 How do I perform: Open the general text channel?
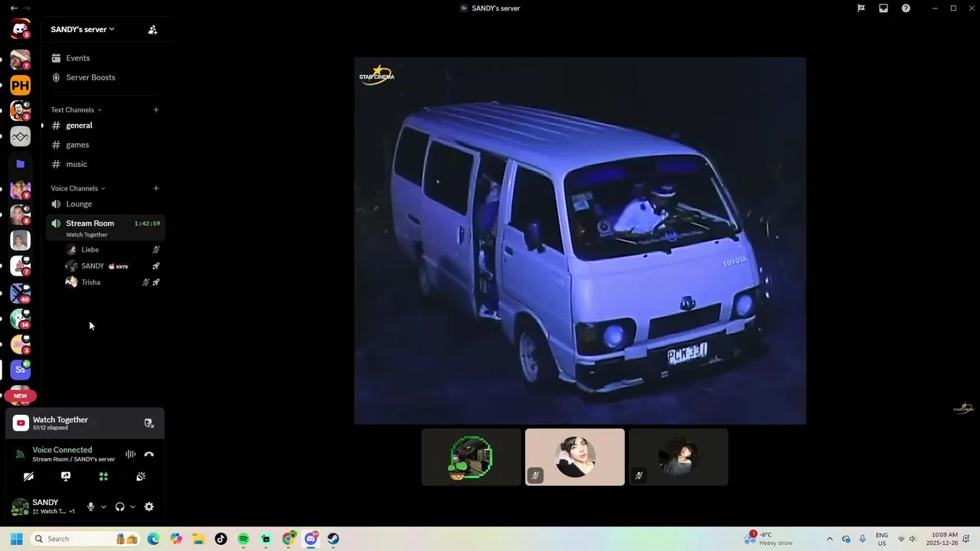click(104, 126)
